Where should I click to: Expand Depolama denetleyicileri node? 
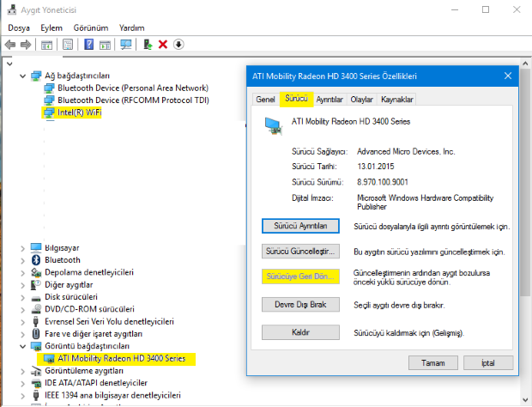coord(22,273)
